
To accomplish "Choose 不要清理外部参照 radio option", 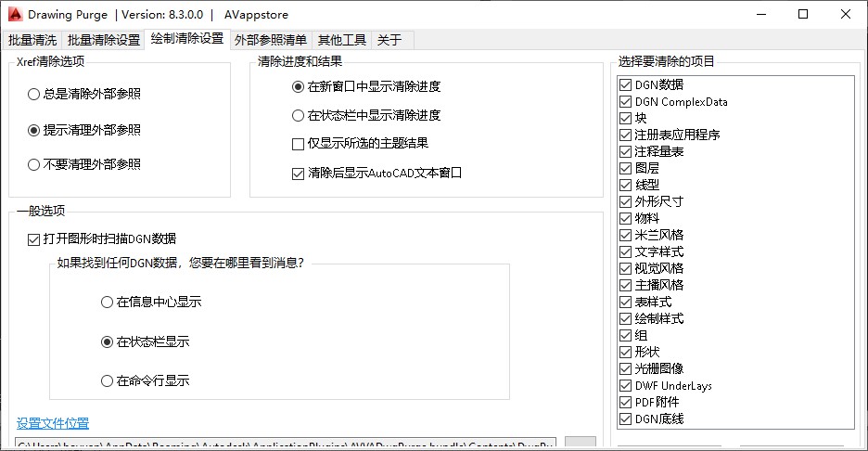I will coord(34,164).
